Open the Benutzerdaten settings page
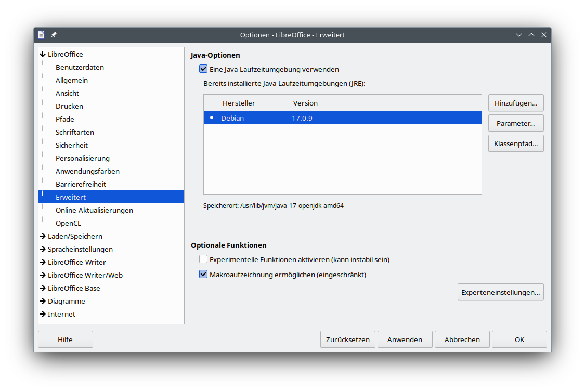Screen dimensions: 585x392 coord(80,67)
